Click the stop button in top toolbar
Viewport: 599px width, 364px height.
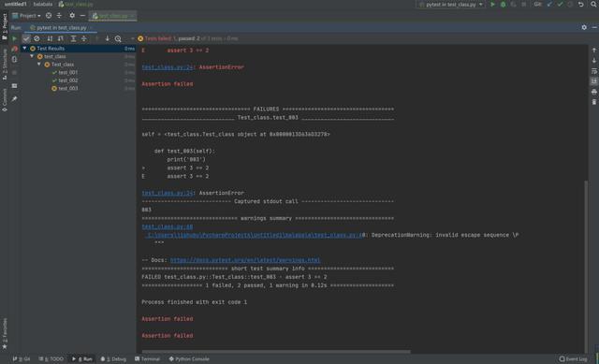point(524,5)
